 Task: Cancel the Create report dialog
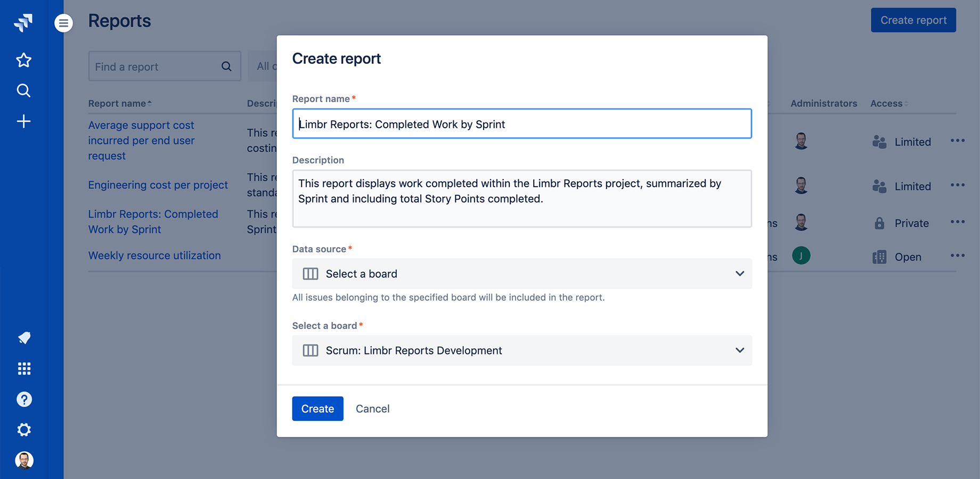(x=373, y=409)
